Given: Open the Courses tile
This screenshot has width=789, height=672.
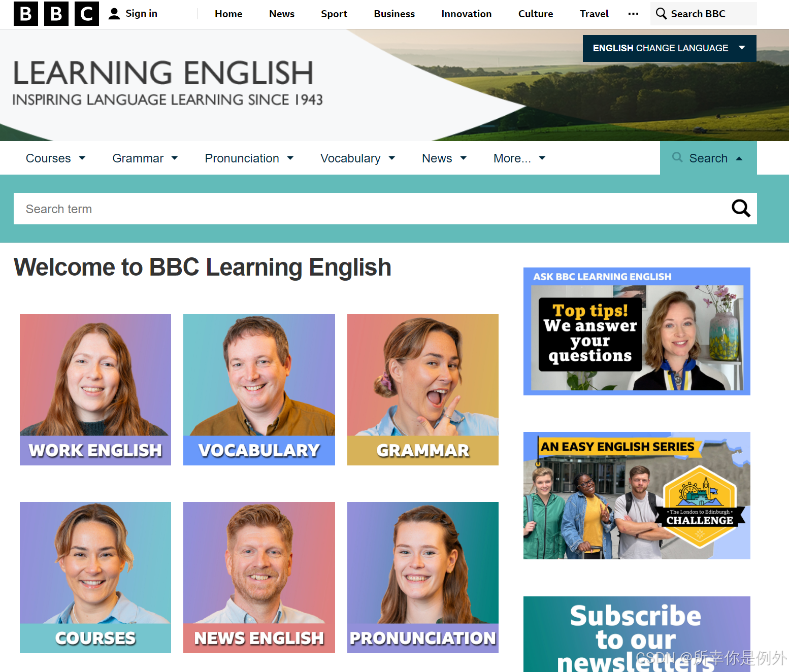Looking at the screenshot, I should [95, 578].
